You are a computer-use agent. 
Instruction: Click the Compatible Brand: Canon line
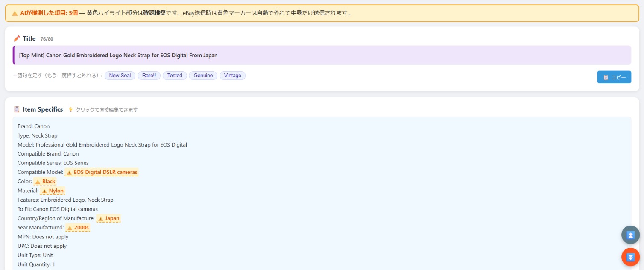(48, 154)
